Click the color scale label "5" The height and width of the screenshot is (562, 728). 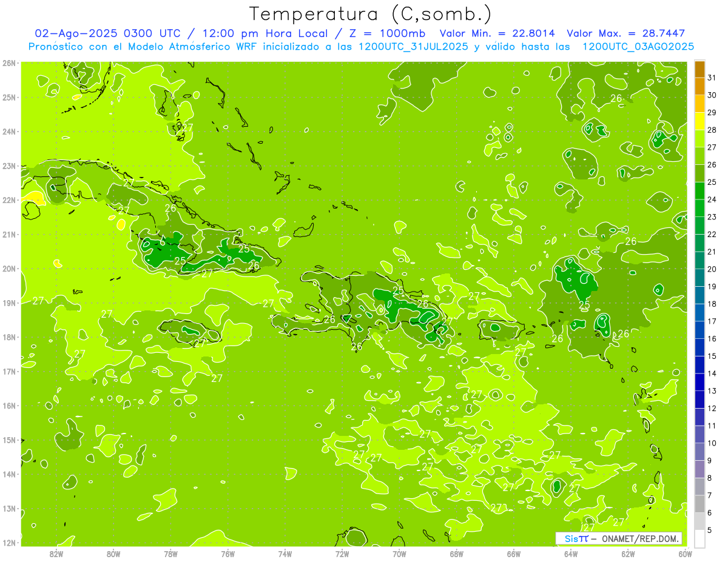tap(710, 530)
